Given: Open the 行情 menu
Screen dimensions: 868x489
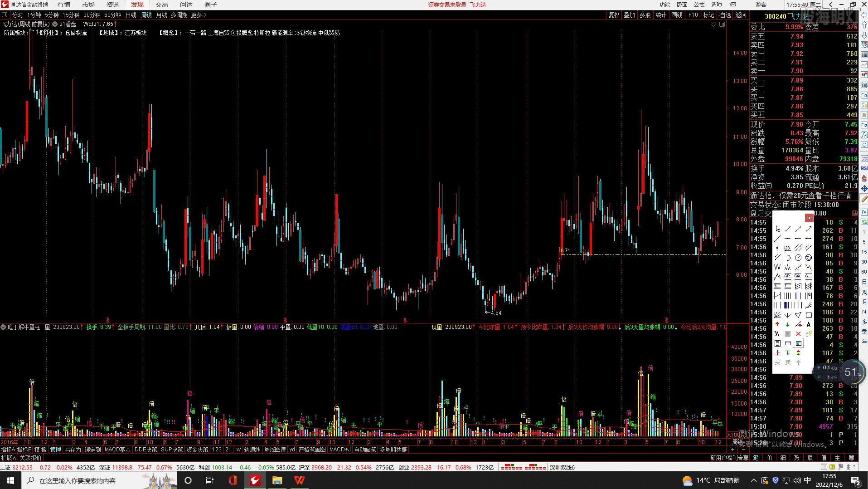Looking at the screenshot, I should tap(64, 5).
